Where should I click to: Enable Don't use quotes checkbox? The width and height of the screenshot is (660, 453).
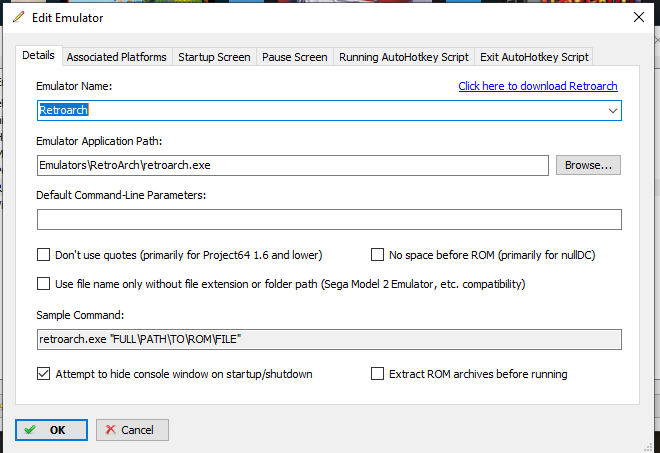(x=43, y=254)
